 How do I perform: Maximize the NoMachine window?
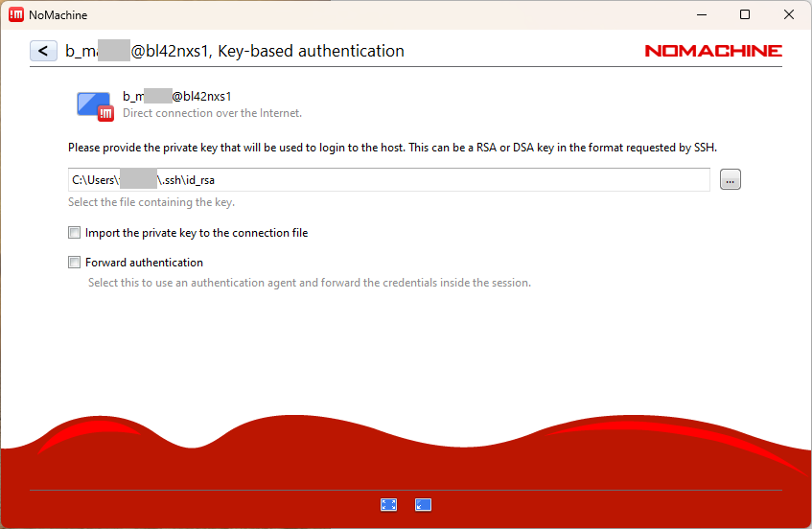(x=745, y=14)
